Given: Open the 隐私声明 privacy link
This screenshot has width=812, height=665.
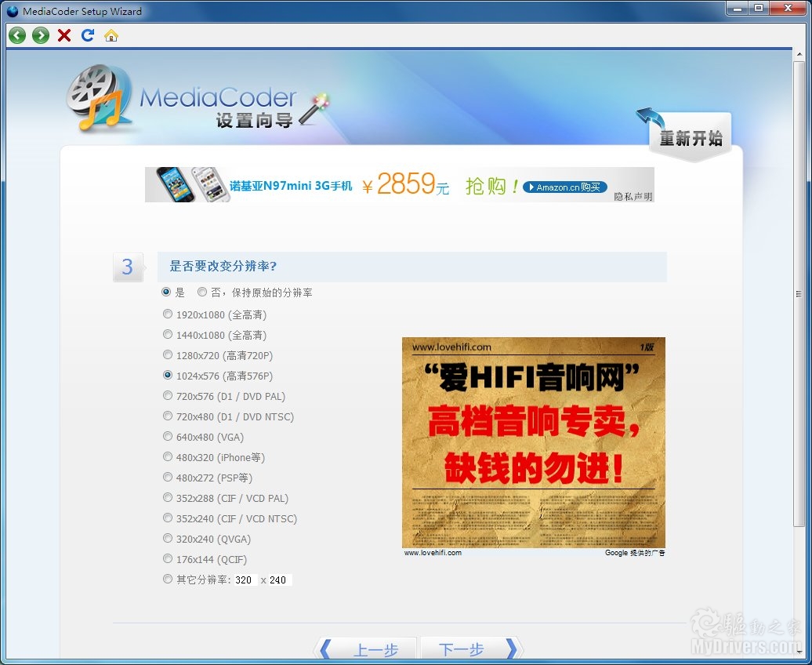Looking at the screenshot, I should point(633,197).
